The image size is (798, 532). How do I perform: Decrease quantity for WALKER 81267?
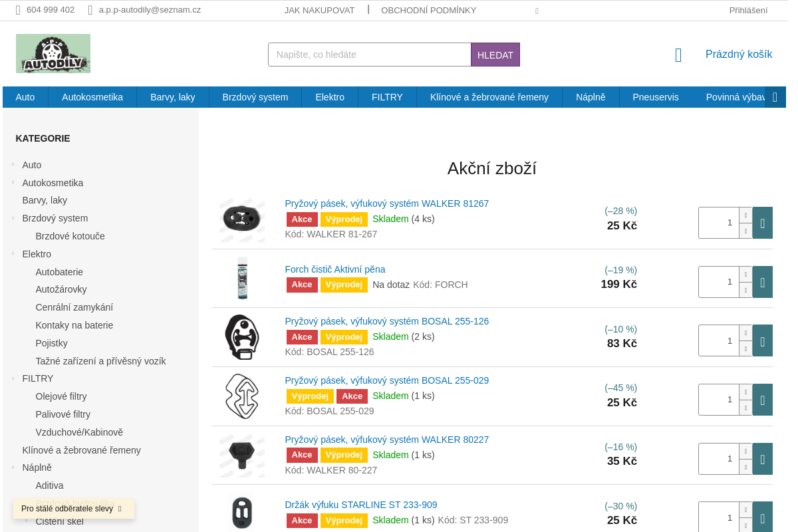(745, 231)
